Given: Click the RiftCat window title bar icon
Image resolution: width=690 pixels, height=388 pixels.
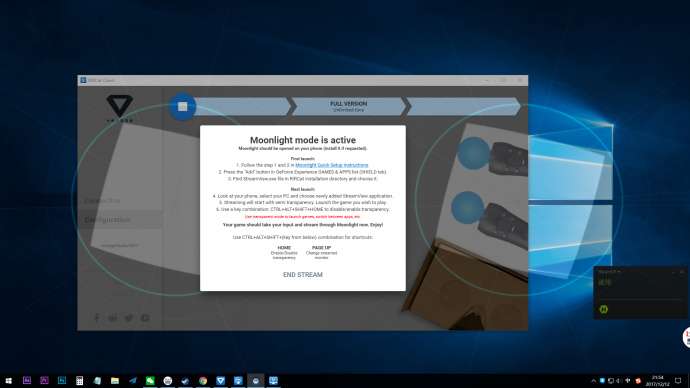Looking at the screenshot, I should click(83, 80).
